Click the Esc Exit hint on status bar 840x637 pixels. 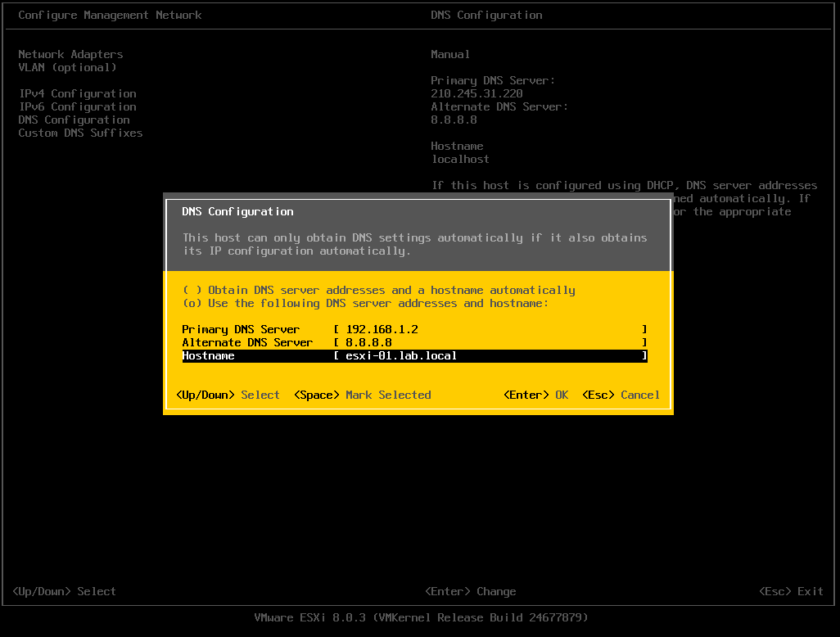point(790,591)
